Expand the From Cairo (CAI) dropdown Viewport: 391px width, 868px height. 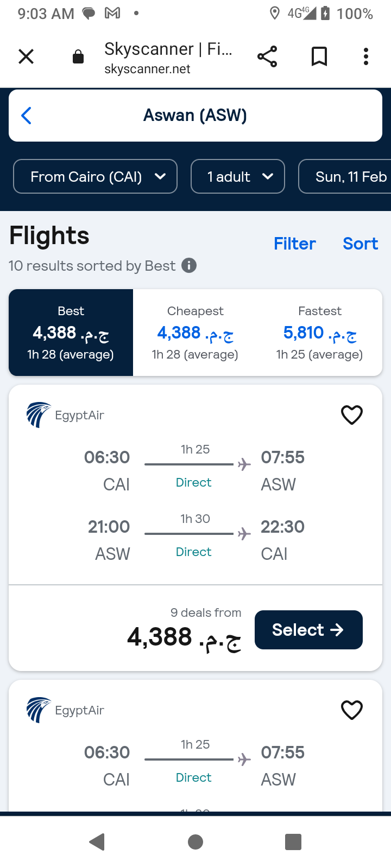[95, 176]
